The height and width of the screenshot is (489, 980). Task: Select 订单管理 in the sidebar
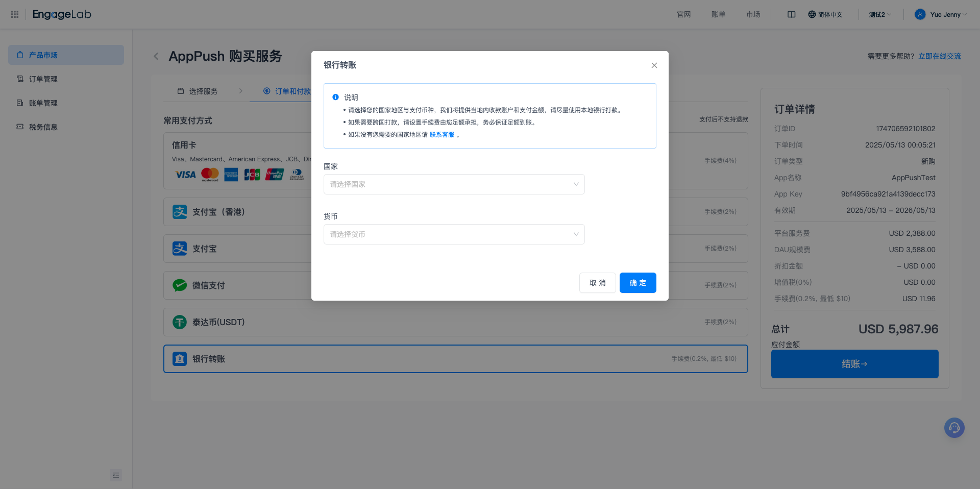[66, 79]
